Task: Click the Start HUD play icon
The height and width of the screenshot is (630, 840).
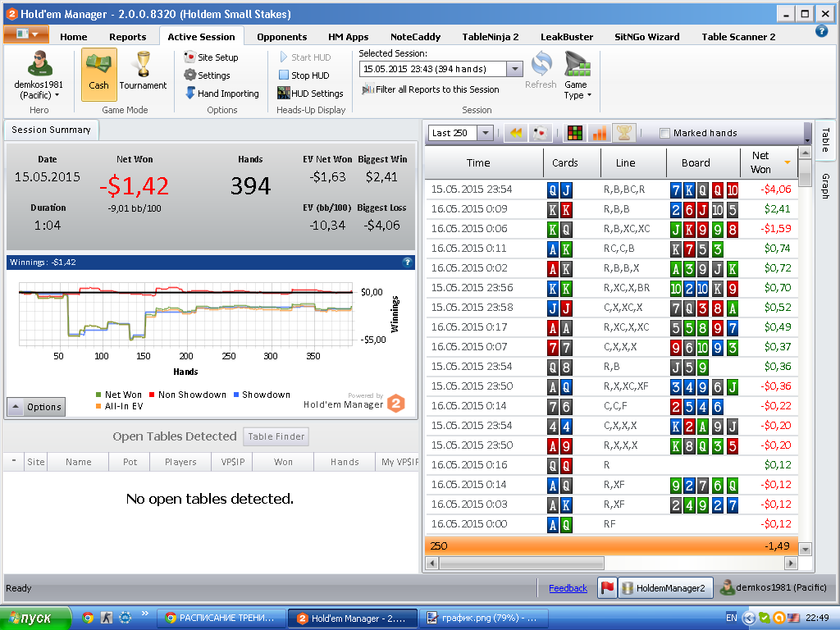Action: point(283,57)
